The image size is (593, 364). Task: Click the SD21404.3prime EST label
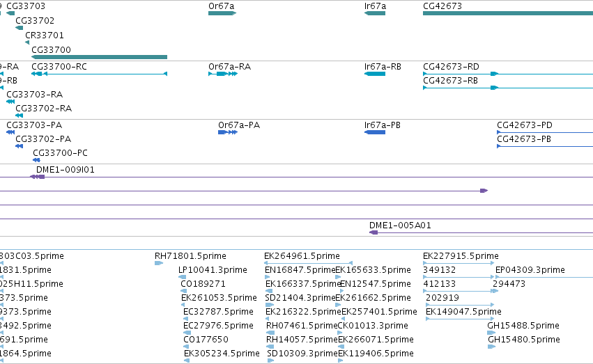(300, 298)
